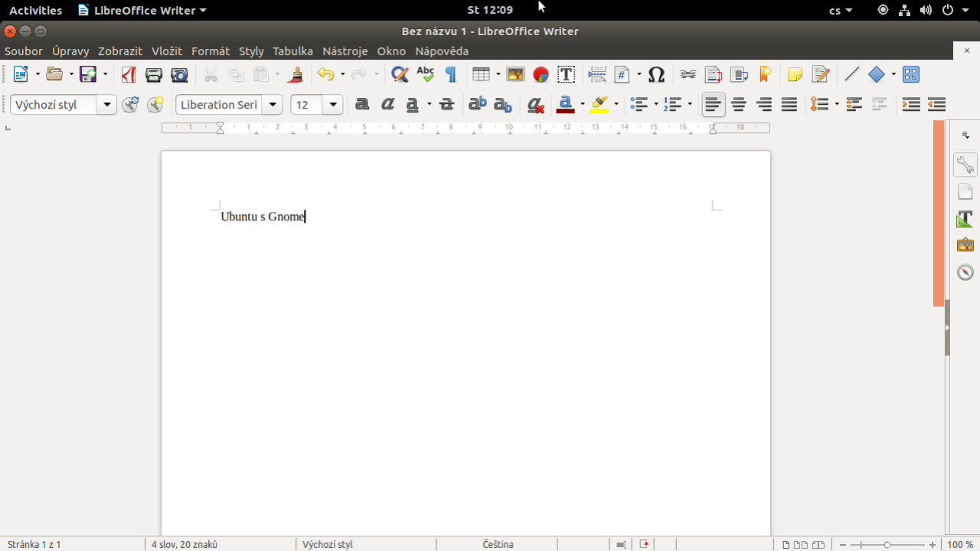
Task: Click the Clone formatting paintbrush icon
Action: tap(296, 74)
